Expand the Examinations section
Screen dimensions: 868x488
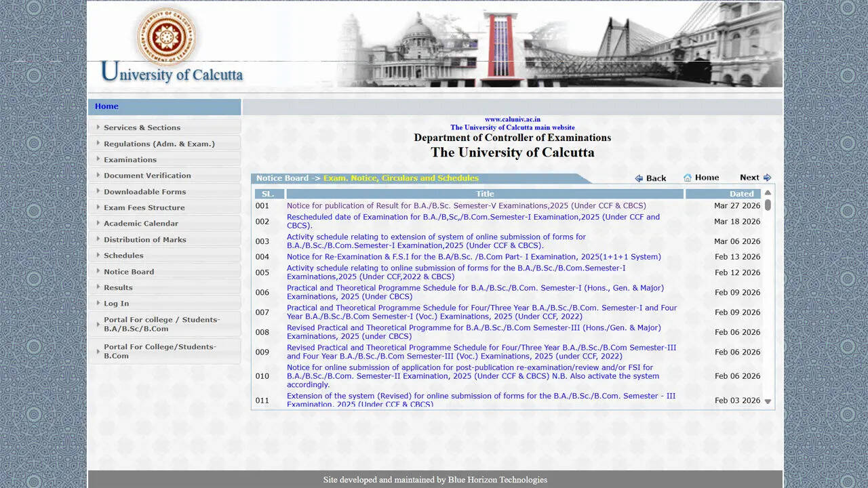coord(130,159)
